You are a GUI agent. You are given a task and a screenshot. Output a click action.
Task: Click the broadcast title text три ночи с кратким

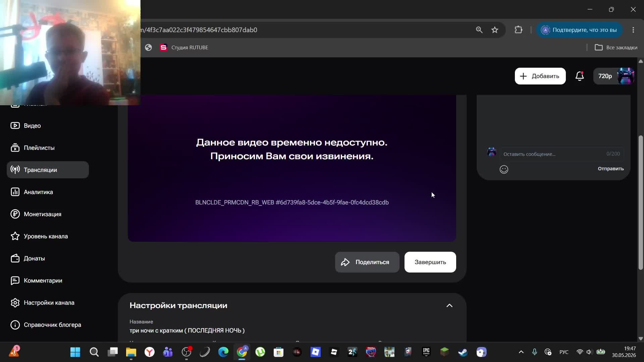tap(187, 330)
